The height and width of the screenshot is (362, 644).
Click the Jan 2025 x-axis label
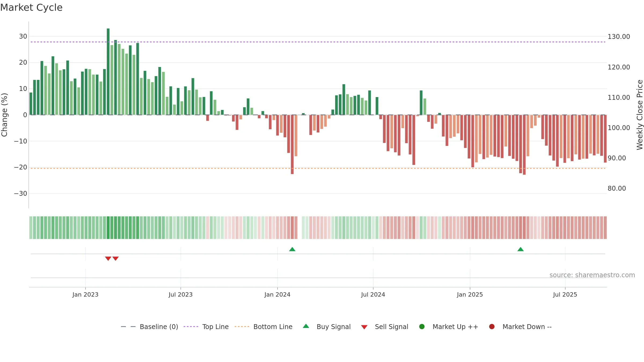tap(470, 295)
